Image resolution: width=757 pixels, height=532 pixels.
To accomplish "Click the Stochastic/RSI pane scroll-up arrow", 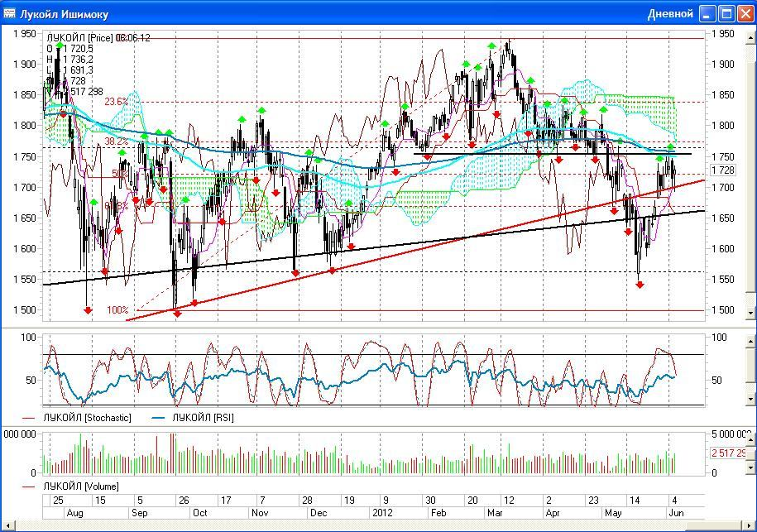I will click(750, 342).
